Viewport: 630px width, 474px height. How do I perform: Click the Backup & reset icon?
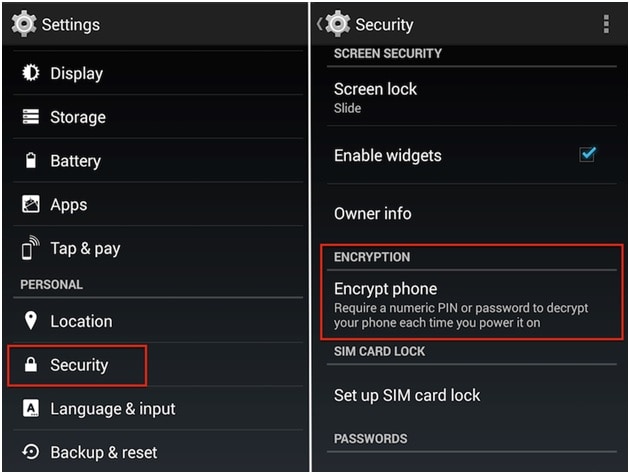(x=31, y=452)
